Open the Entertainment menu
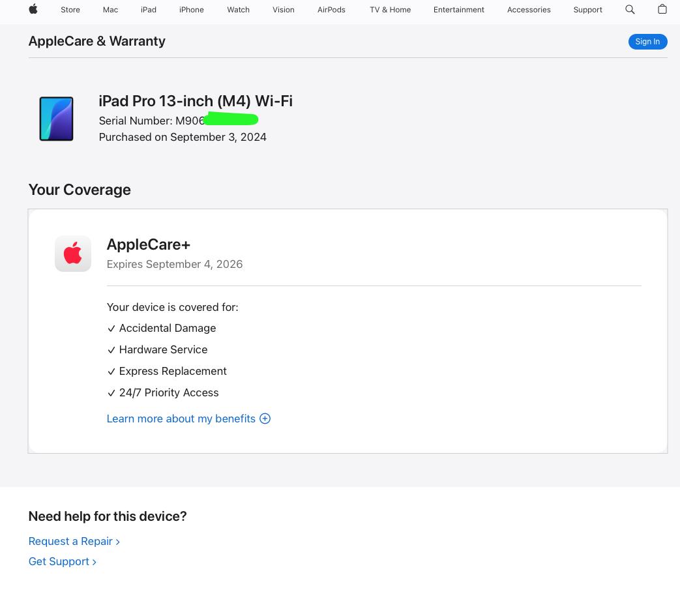680x616 pixels. pos(459,10)
